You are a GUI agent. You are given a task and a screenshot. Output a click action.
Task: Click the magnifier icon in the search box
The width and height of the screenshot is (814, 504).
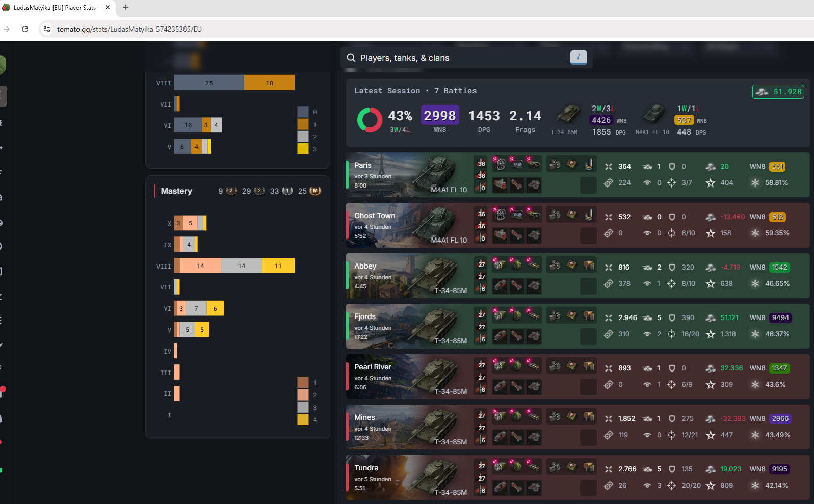tap(351, 58)
